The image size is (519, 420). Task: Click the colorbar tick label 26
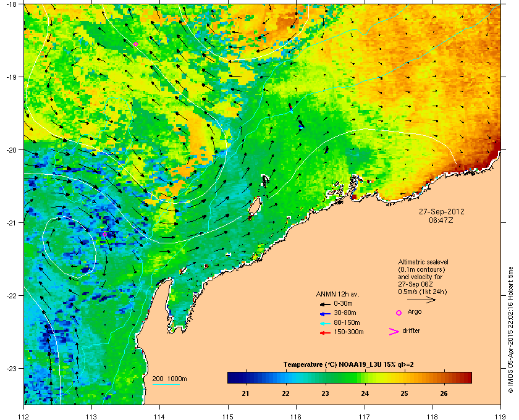click(x=444, y=393)
